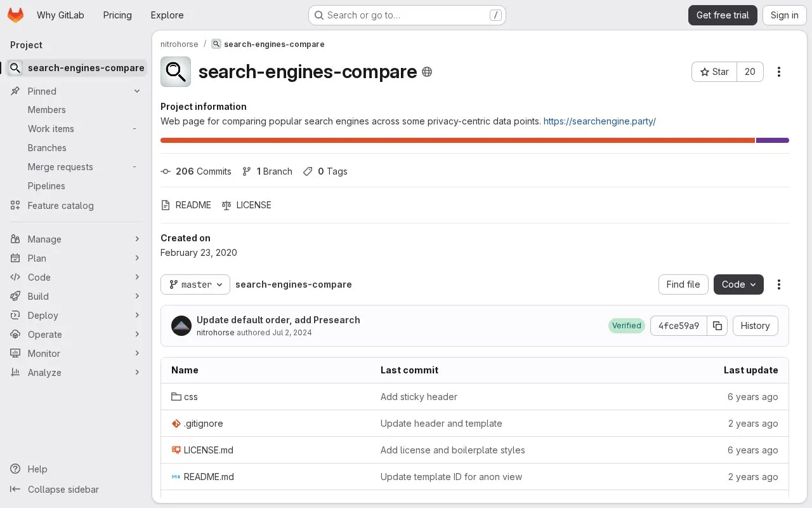Click the Find file button

pos(683,284)
